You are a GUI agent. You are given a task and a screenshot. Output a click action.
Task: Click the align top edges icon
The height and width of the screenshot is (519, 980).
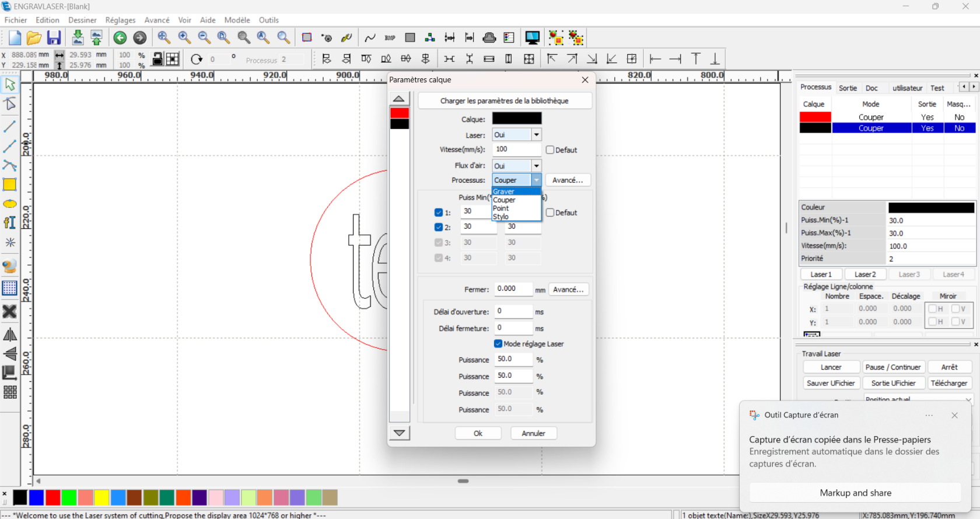366,59
